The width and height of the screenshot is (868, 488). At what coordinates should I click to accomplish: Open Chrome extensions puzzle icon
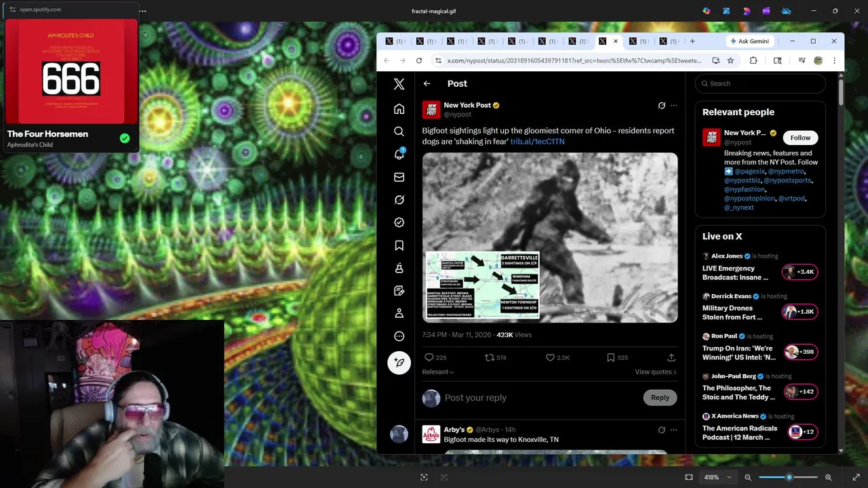(x=753, y=60)
